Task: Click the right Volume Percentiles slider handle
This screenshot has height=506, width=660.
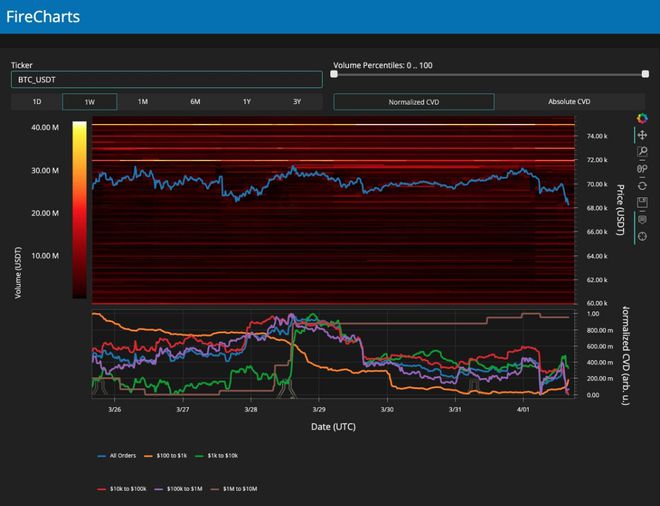Action: point(646,73)
